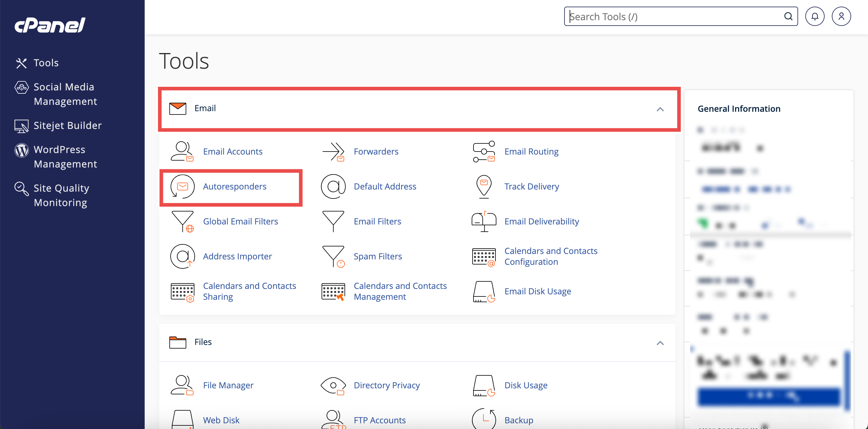Click the Email Routing icon
Image resolution: width=868 pixels, height=429 pixels.
(484, 151)
